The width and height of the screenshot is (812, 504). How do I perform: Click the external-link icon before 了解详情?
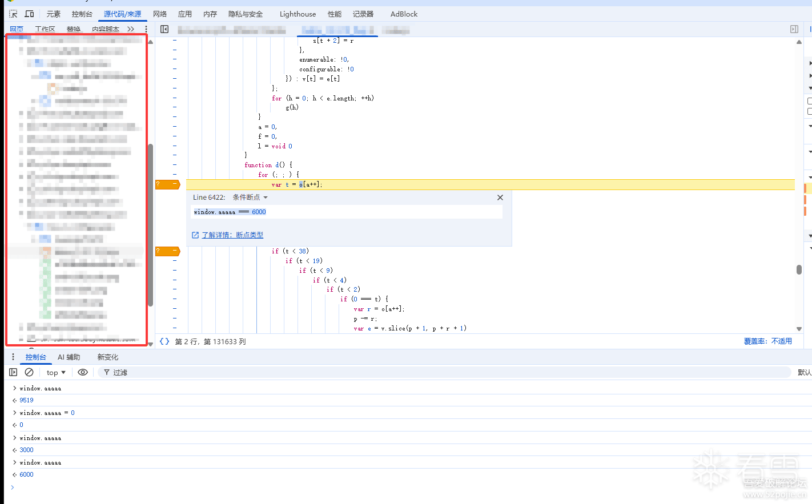(195, 235)
